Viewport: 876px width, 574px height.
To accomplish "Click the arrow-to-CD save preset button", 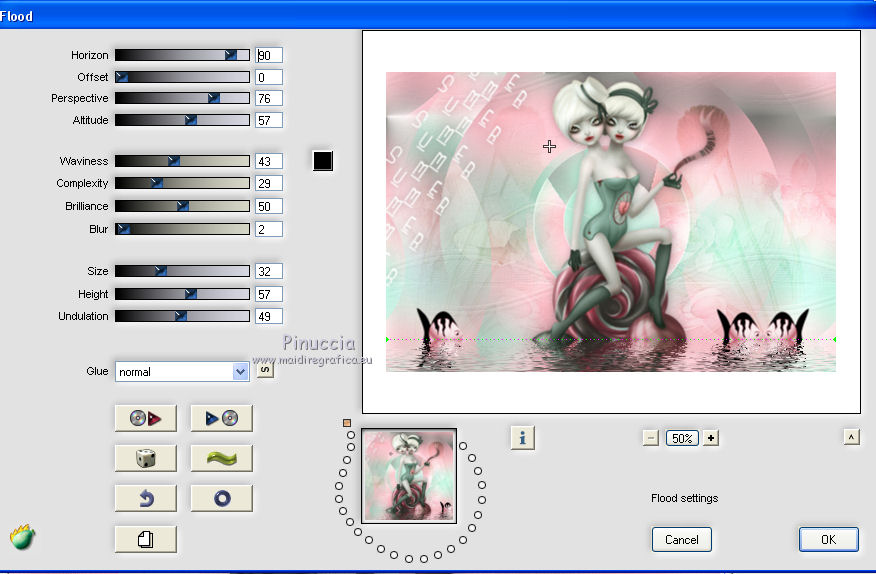I will 222,418.
